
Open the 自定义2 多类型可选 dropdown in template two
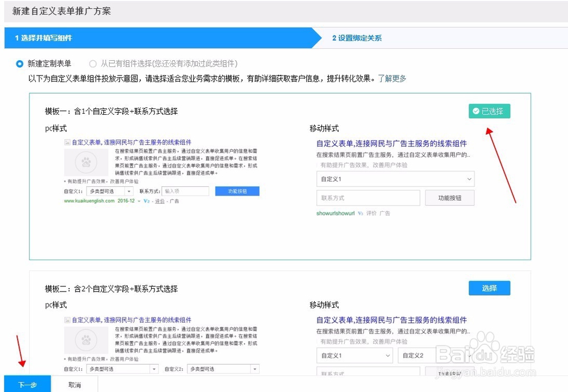223,369
